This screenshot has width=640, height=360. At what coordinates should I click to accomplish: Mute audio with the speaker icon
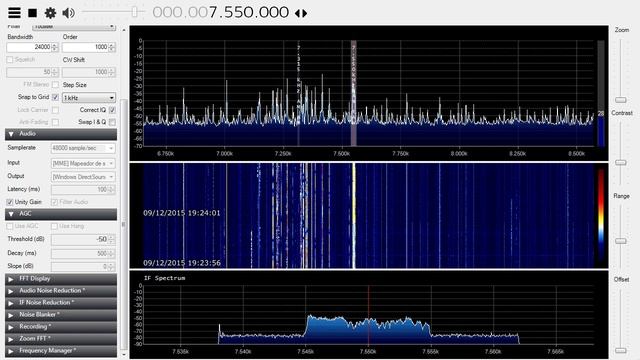click(x=68, y=13)
